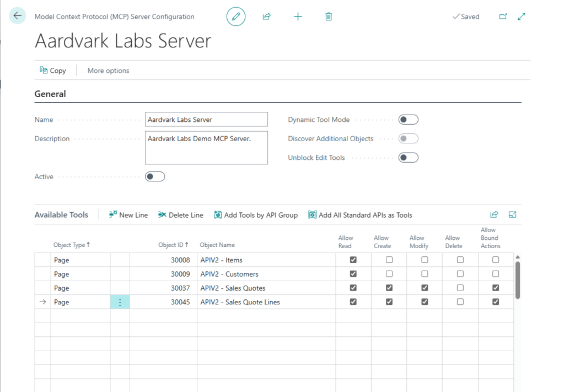The height and width of the screenshot is (392, 564).
Task: Turn on the Active toggle
Action: (155, 176)
